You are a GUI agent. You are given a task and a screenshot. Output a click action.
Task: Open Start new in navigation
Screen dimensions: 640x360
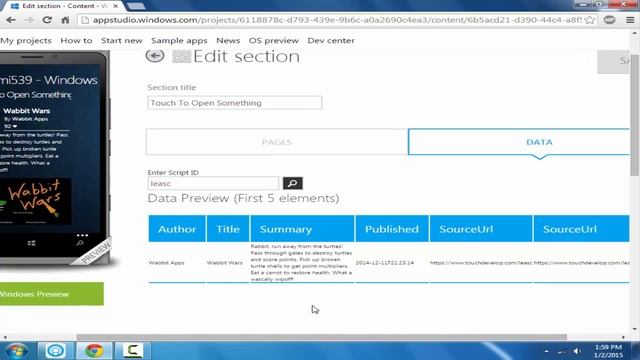(x=122, y=40)
